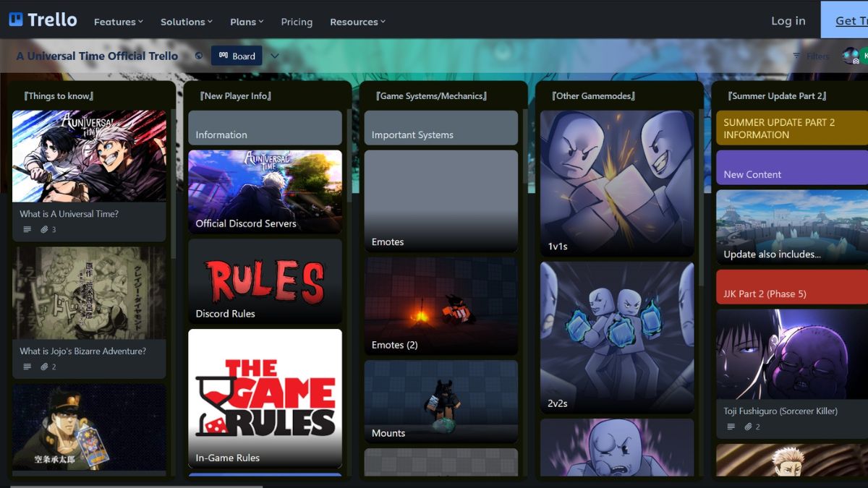Viewport: 868px width, 488px height.
Task: Click description icon on 'What is A Universal Time?'
Action: point(27,230)
